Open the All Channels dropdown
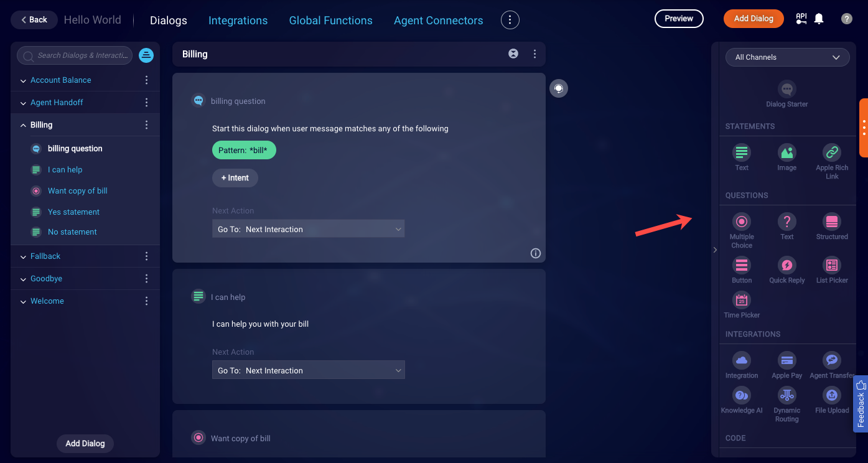 pos(787,57)
